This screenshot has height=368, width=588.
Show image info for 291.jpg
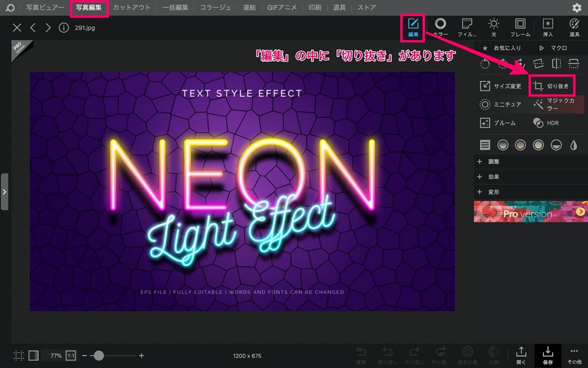(x=64, y=28)
